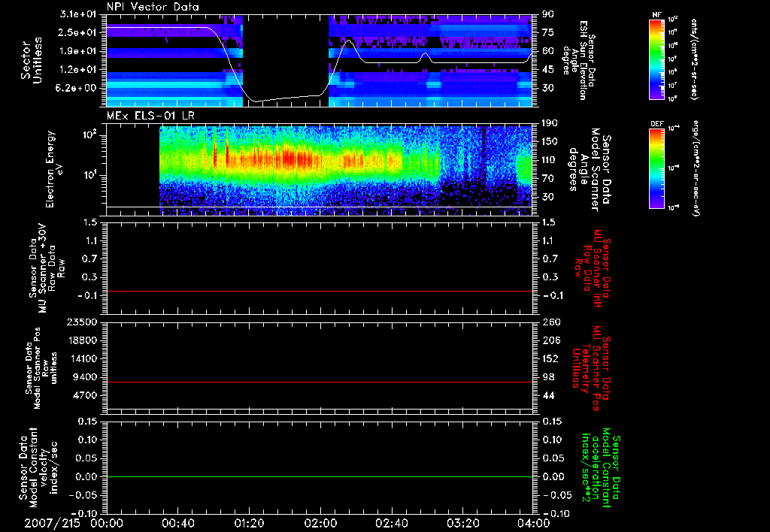Click the "ESH Sun Elevation Angle" axis label
This screenshot has height=532, width=770.
point(578,60)
